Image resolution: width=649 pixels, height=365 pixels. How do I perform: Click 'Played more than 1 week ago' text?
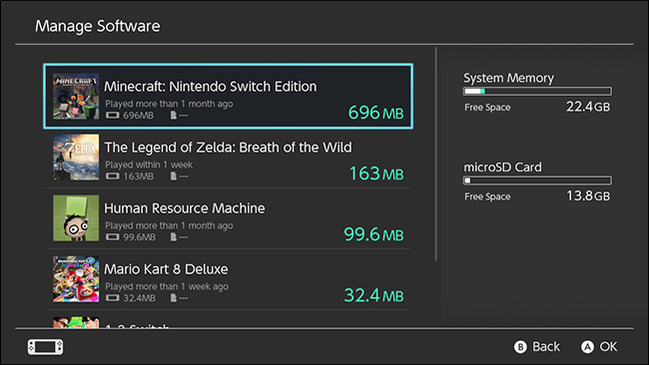point(166,286)
